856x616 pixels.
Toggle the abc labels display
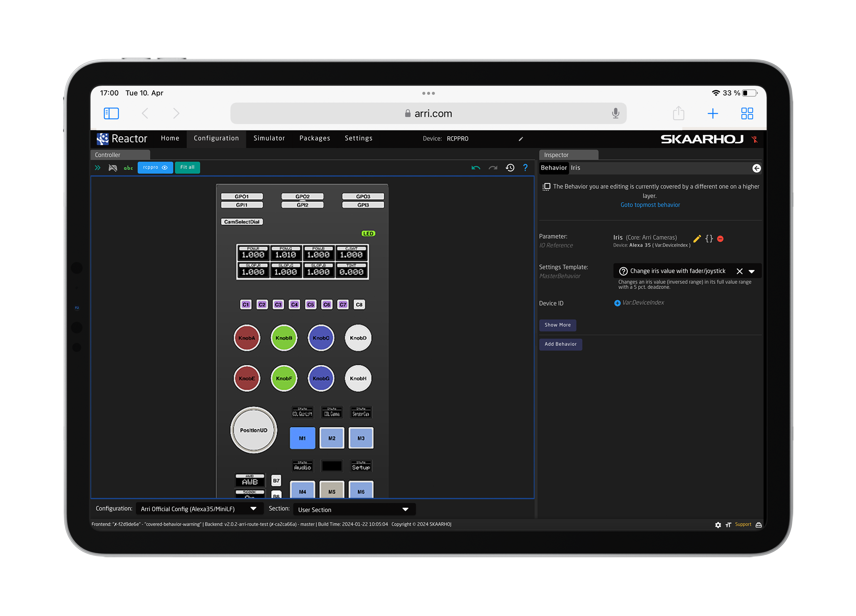click(128, 168)
